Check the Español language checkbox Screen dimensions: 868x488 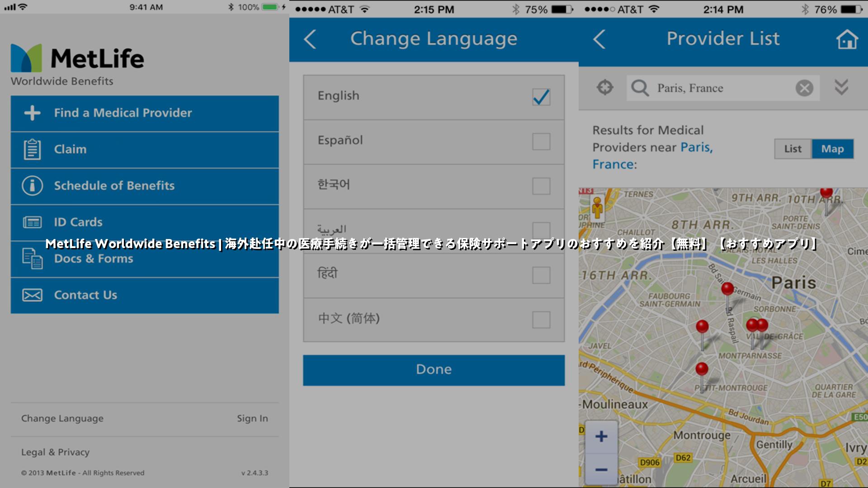[x=541, y=141]
